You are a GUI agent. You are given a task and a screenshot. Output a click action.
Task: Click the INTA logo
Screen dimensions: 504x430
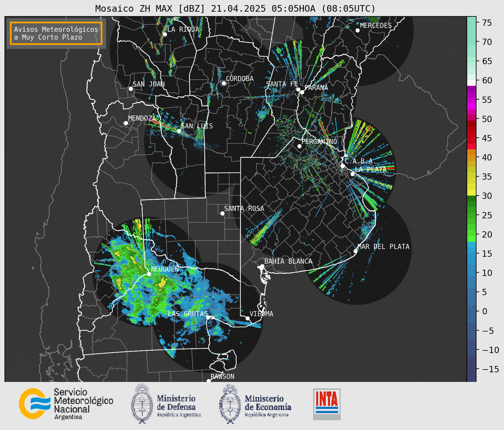[327, 404]
